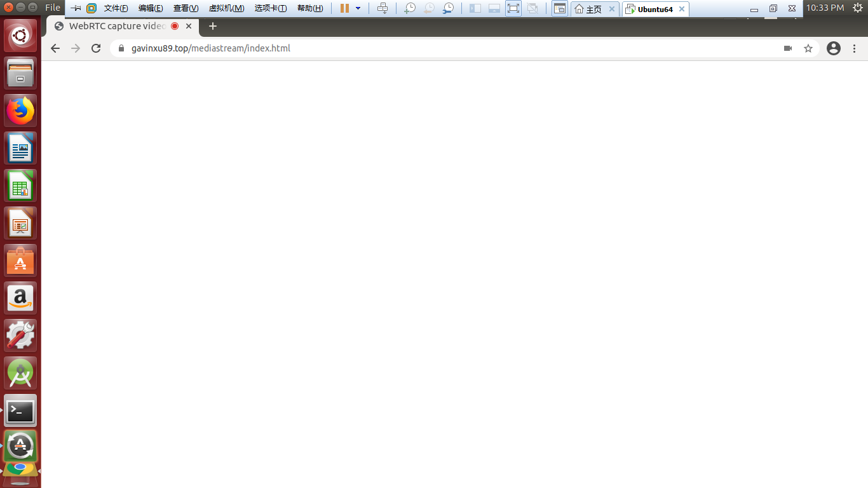Launch Android Studio from the dock
The image size is (868, 488).
tap(21, 373)
